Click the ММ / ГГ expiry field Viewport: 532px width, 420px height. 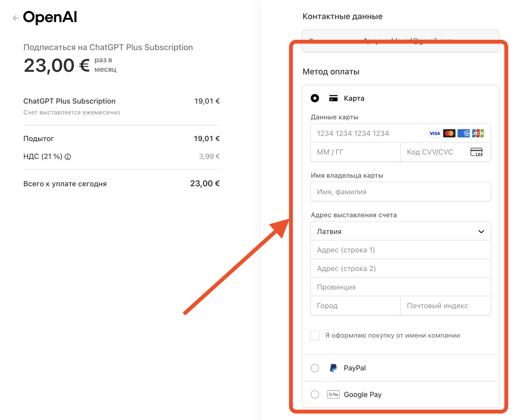tap(355, 152)
